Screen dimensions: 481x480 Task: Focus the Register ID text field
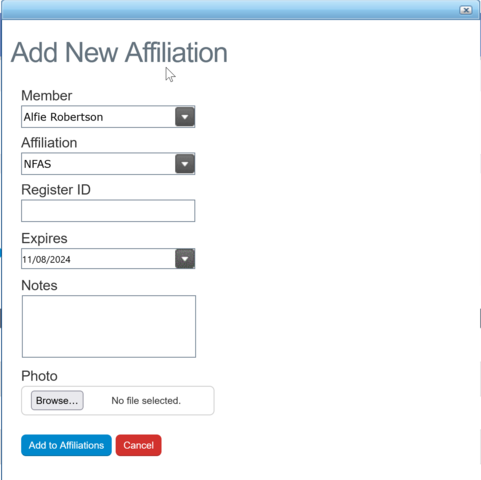(x=108, y=211)
